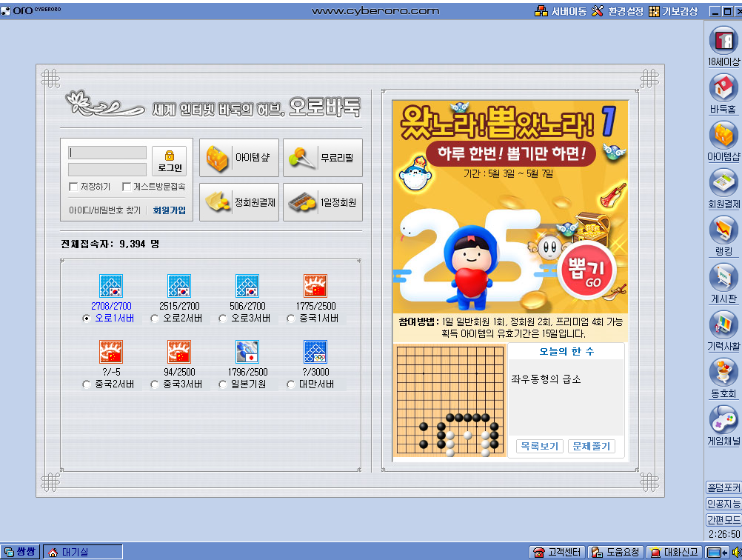
Task: Enable the 게스트방문접속 checkbox
Action: [x=127, y=187]
